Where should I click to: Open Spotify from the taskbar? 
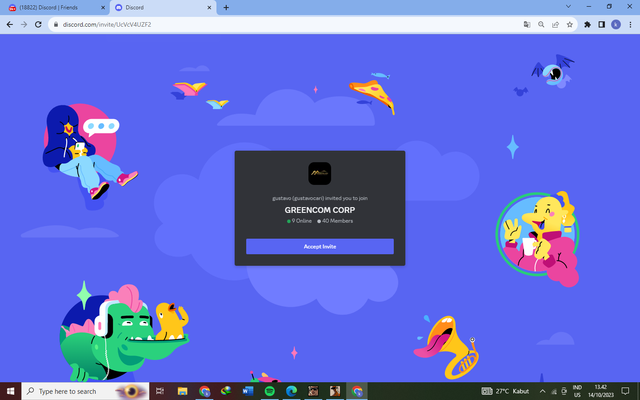tap(269, 391)
